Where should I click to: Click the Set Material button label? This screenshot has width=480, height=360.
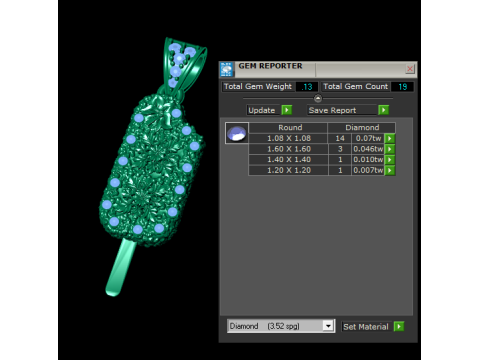click(x=366, y=327)
